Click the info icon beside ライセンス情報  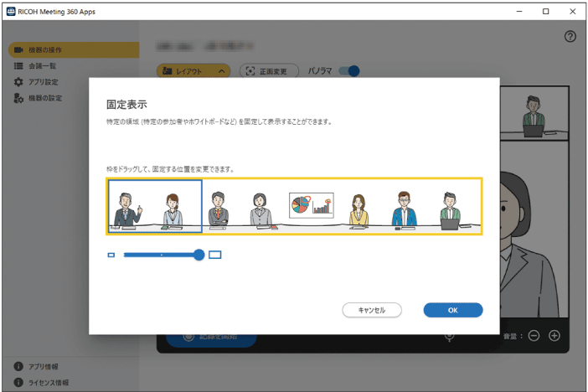click(x=18, y=382)
